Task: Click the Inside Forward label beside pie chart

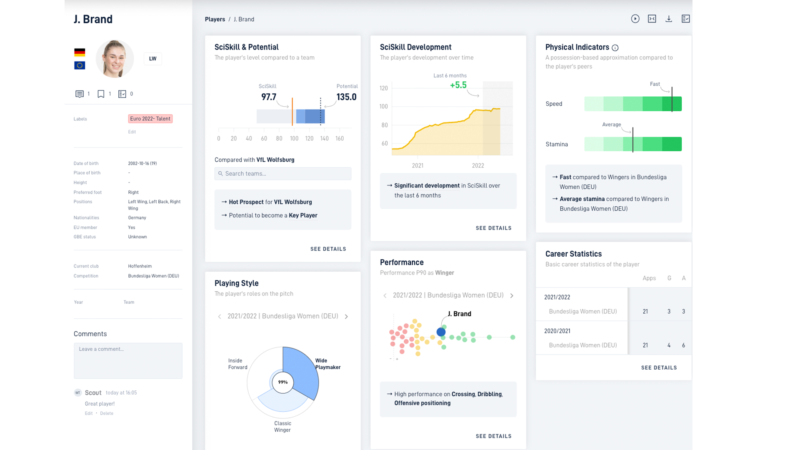Action: click(x=238, y=364)
